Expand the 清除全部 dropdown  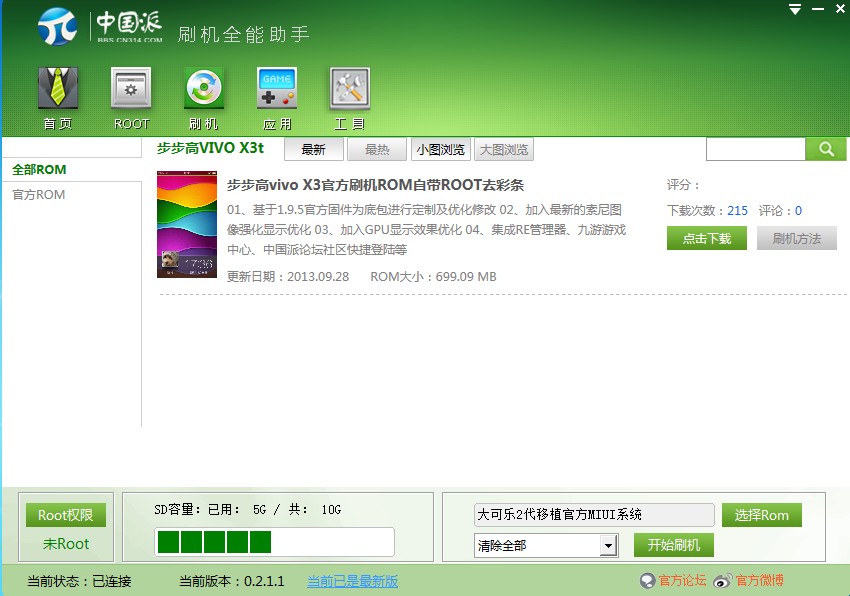pos(609,546)
